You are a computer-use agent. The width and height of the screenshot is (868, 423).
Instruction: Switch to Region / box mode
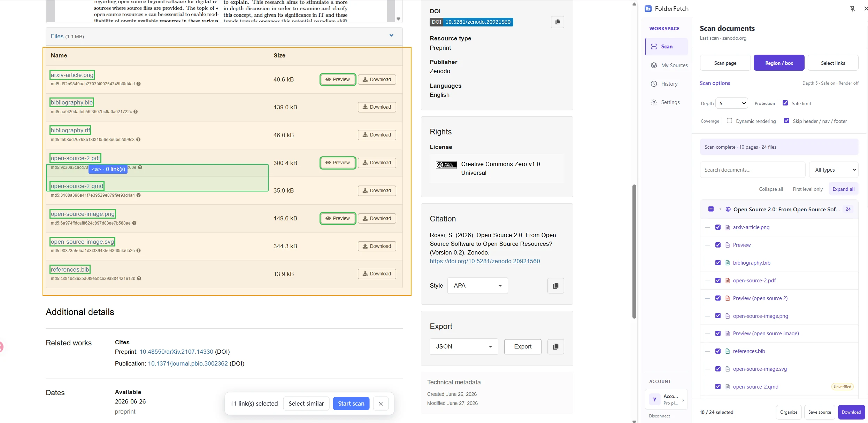pos(779,63)
